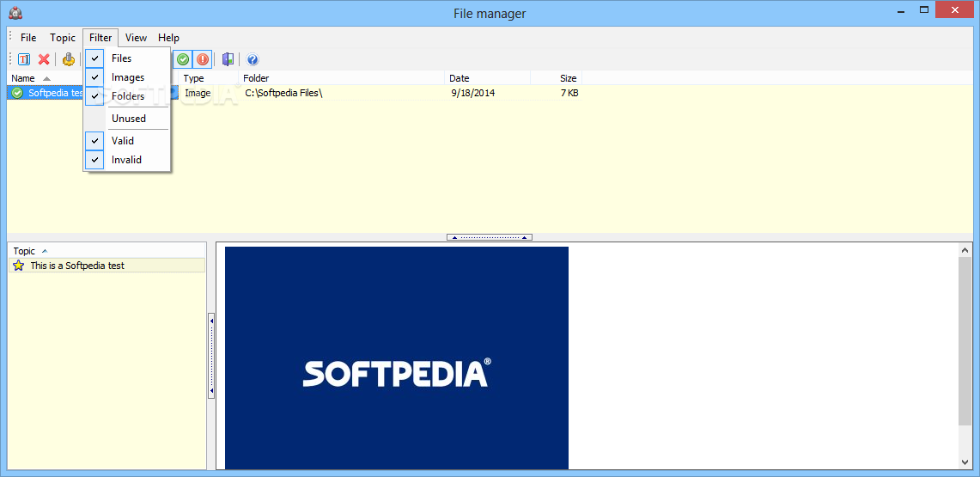Uncheck the Valid filter option

coord(127,141)
